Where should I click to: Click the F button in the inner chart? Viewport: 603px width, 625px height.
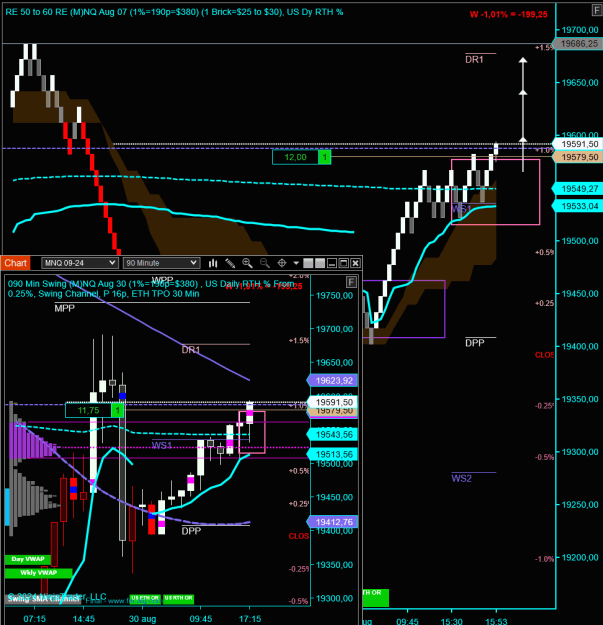351,283
